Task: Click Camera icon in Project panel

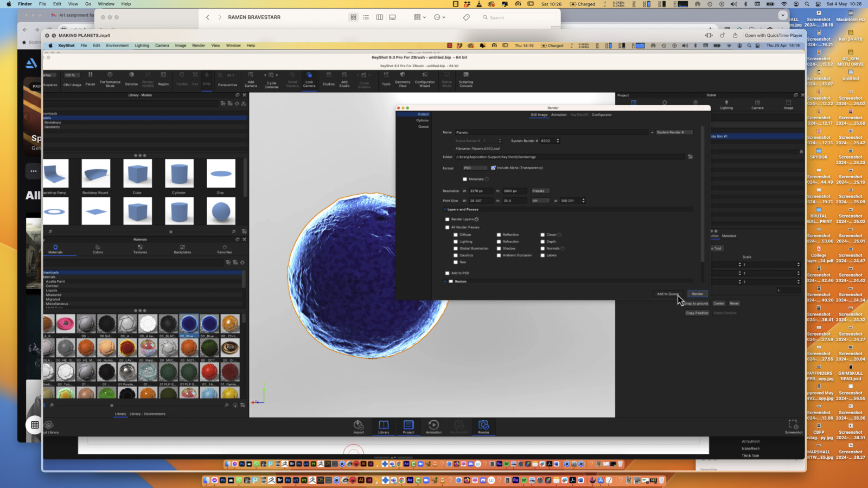Action: point(757,105)
